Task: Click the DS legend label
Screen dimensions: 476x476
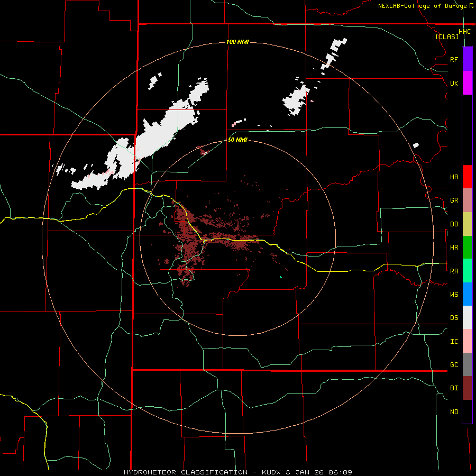Action: 454,318
